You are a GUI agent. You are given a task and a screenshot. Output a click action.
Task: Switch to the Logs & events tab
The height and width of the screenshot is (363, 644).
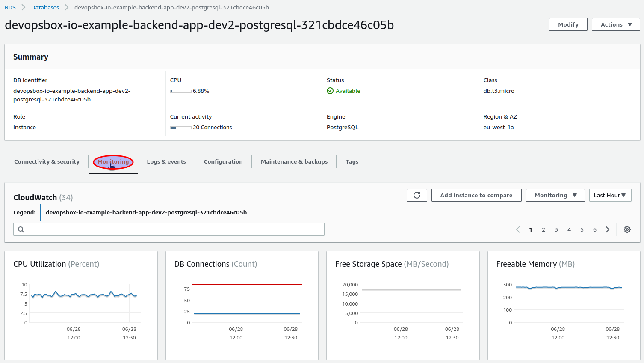pos(166,161)
